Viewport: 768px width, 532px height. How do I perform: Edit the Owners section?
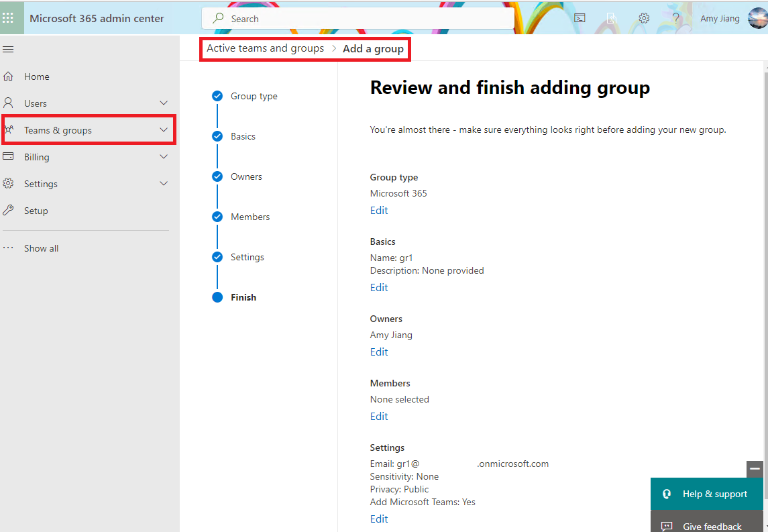[378, 352]
